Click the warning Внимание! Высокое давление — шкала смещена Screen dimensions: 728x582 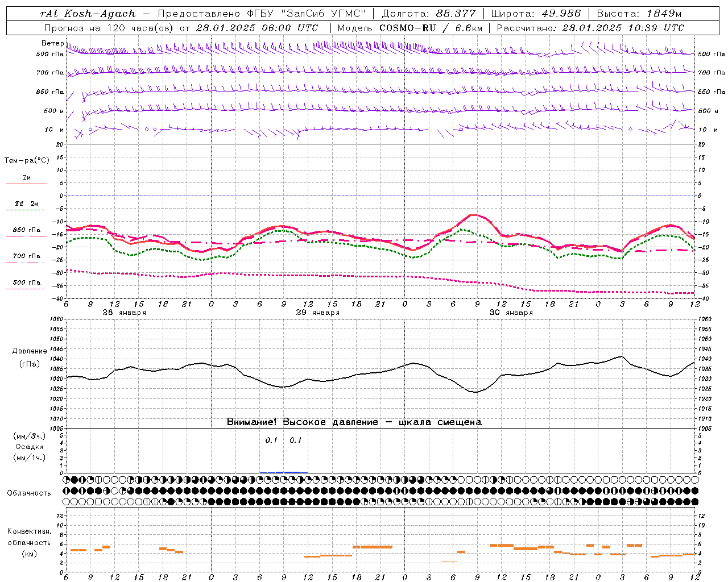tap(354, 422)
